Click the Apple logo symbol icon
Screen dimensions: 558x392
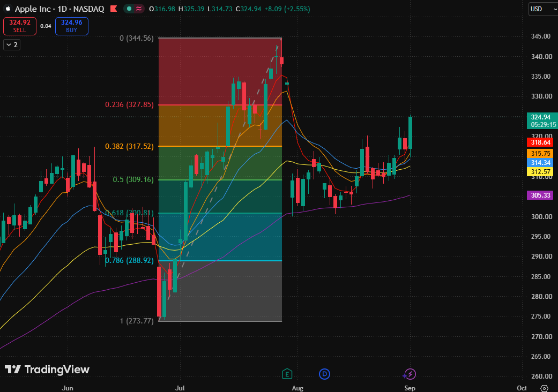coord(8,9)
